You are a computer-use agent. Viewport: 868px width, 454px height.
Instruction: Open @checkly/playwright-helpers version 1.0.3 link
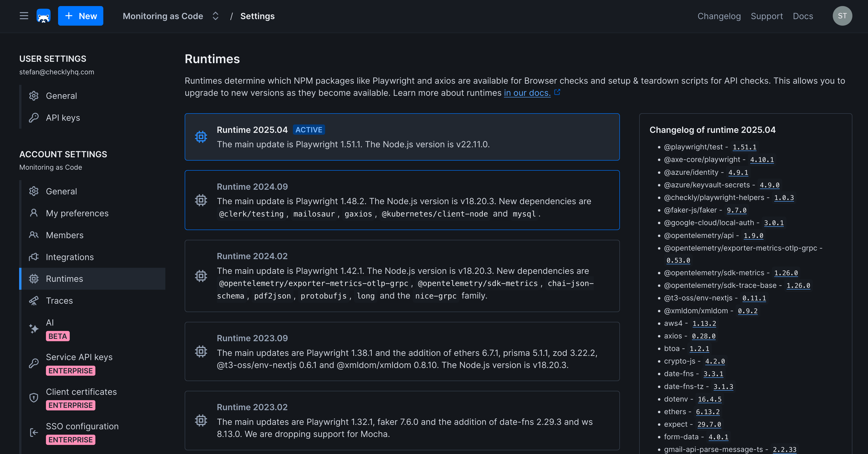tap(784, 198)
